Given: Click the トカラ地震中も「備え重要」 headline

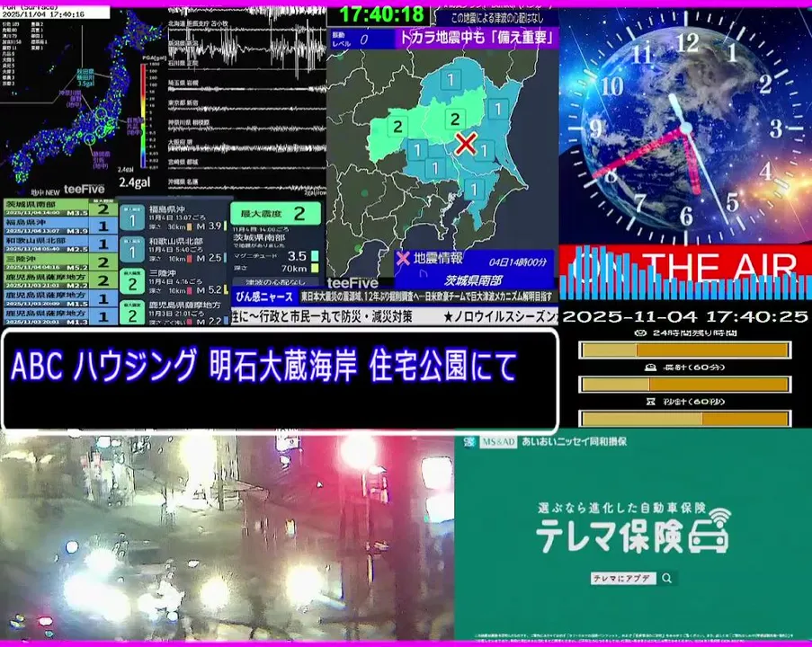Looking at the screenshot, I should (x=476, y=38).
